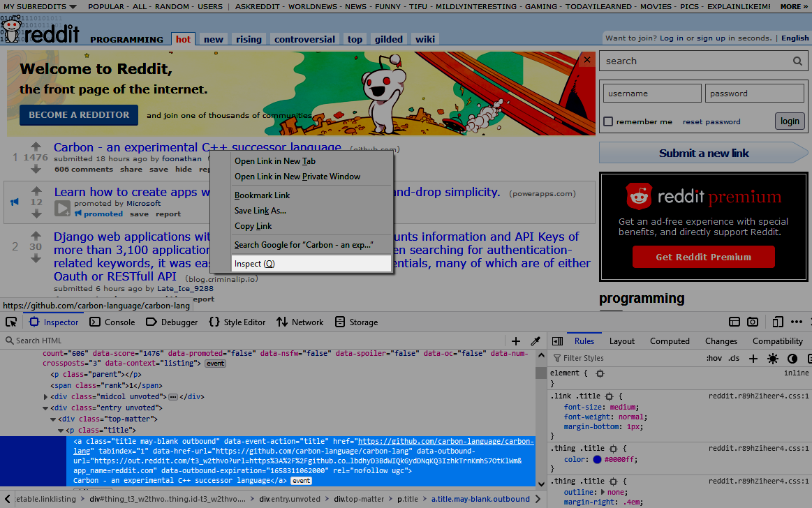Click the selector highlighter for .link .title rule
812x508 pixels.
tap(609, 396)
